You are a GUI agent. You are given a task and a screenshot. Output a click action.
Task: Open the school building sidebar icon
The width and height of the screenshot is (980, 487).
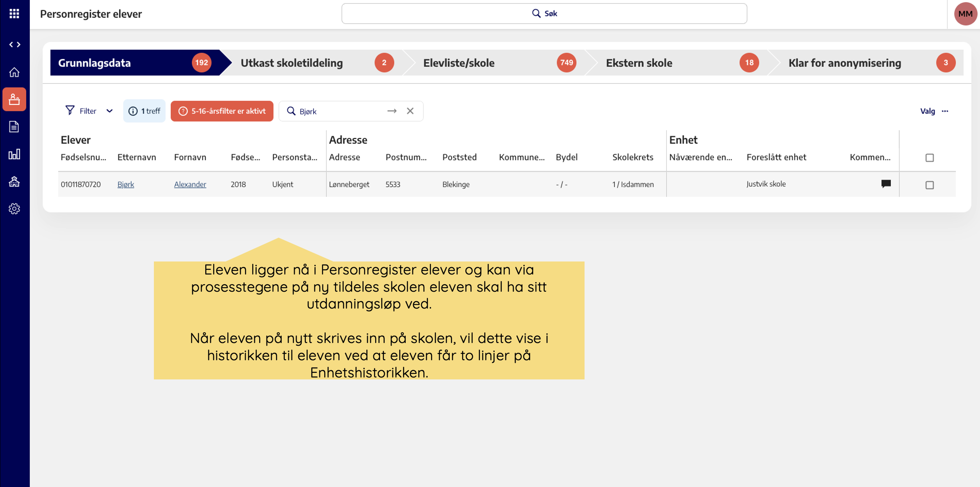point(14,181)
